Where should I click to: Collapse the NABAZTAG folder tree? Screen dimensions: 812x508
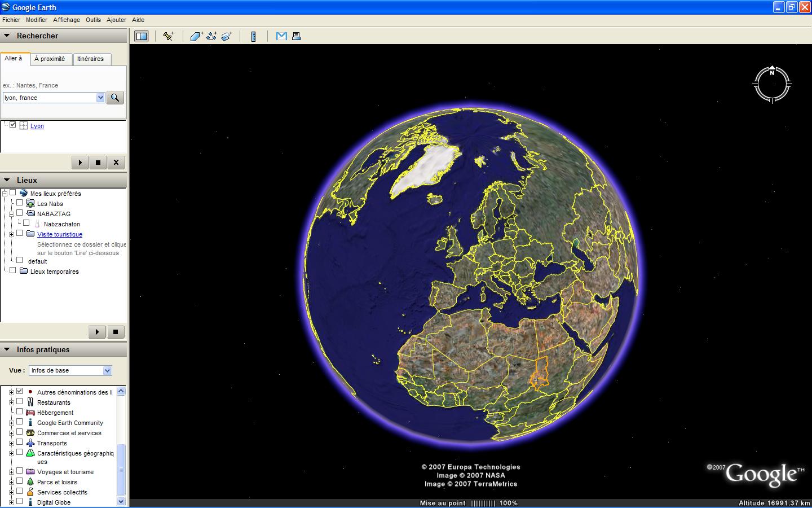point(11,214)
